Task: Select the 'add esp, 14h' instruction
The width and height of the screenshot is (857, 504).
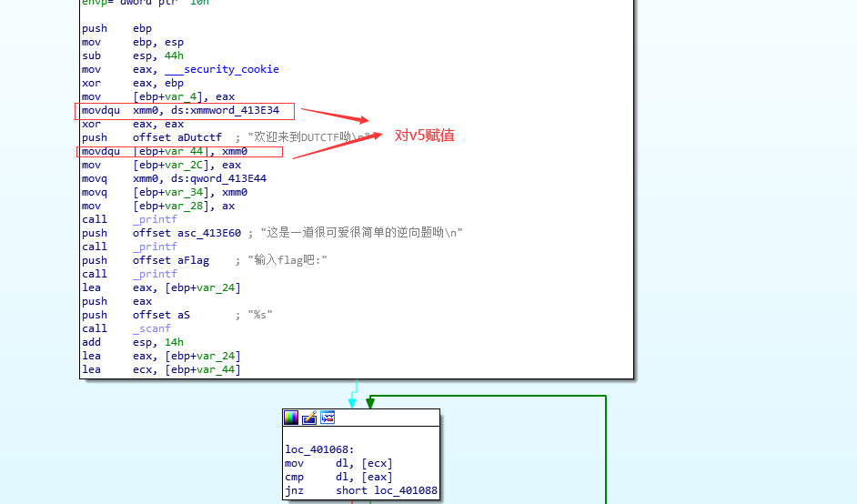Action: tap(133, 342)
